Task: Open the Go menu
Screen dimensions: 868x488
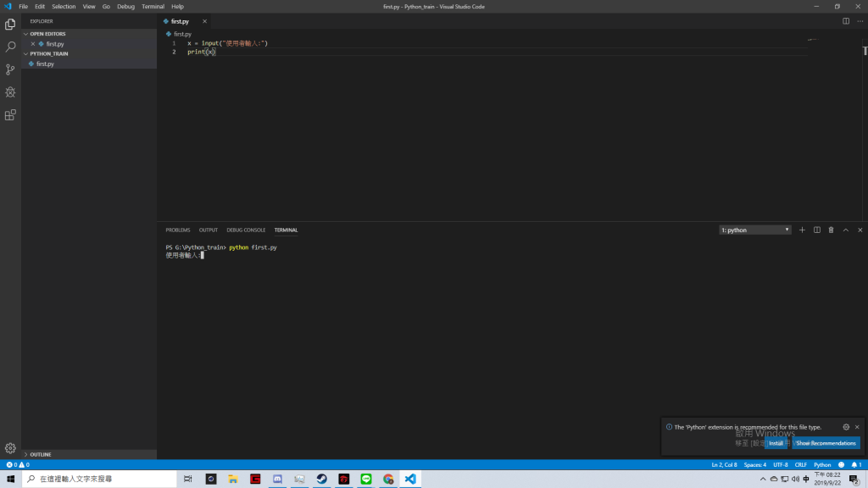Action: (x=106, y=7)
